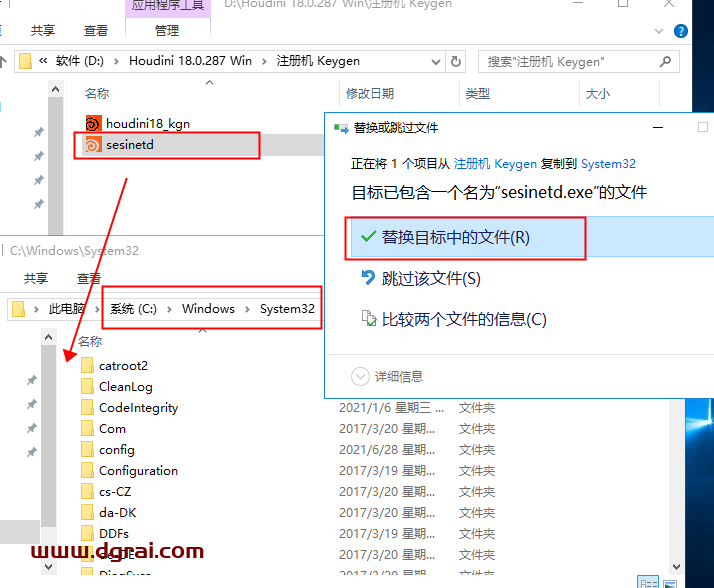The width and height of the screenshot is (714, 588).
Task: Click 此电脑 breadcrumb segment
Action: pyautogui.click(x=67, y=309)
